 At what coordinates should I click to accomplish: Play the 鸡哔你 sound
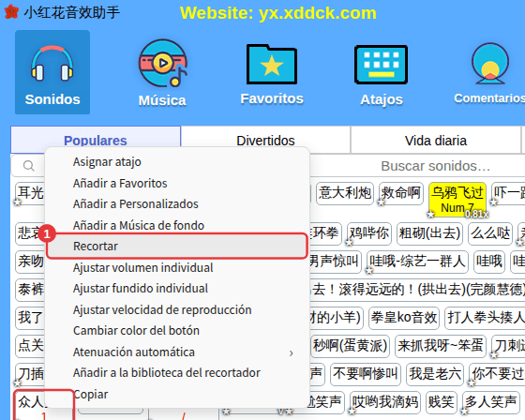tap(369, 233)
